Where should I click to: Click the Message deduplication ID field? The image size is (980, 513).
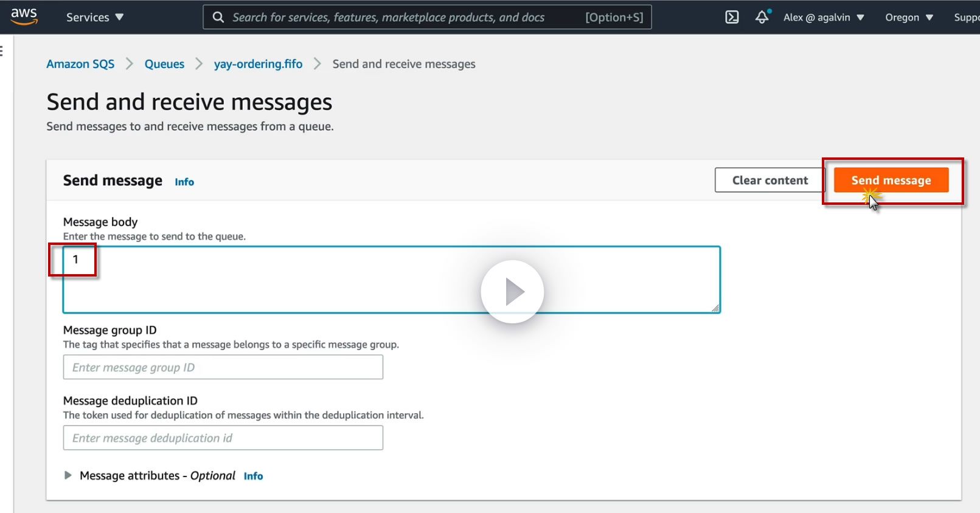pyautogui.click(x=223, y=438)
